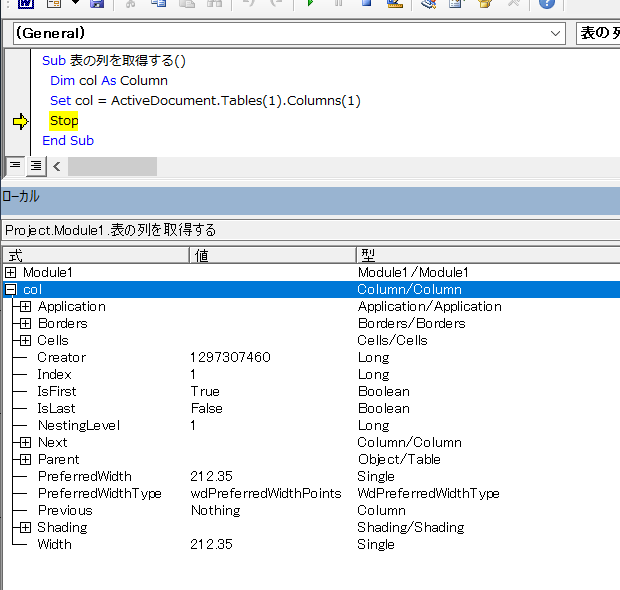The width and height of the screenshot is (620, 590).
Task: Click the Shading/Shading type cell
Action: (x=411, y=528)
